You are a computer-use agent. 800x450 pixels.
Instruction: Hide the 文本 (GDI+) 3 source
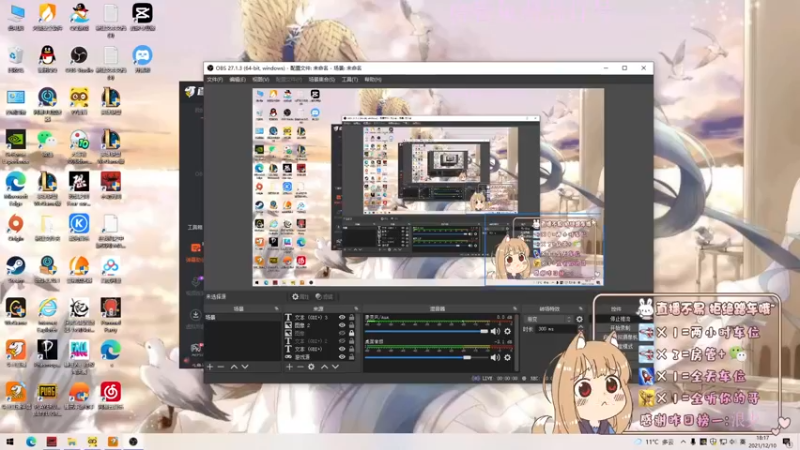[342, 317]
